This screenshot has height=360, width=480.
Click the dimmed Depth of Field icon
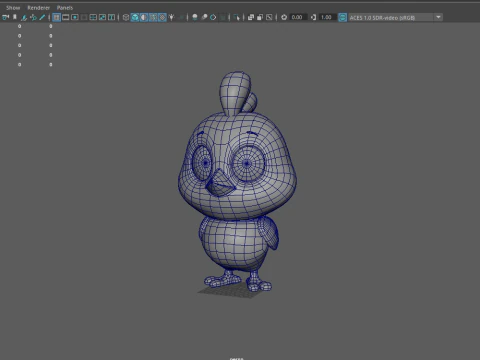(222, 17)
